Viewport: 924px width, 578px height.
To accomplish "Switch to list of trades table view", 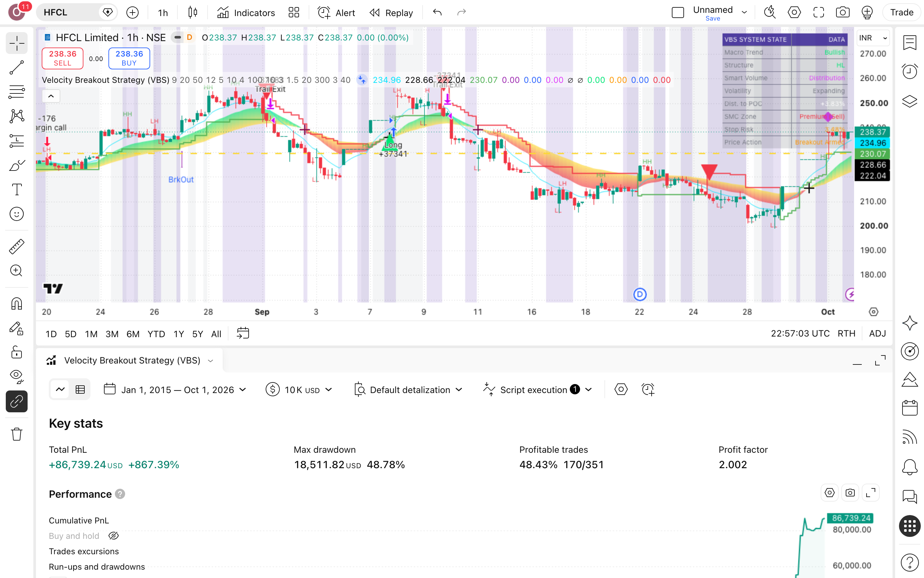I will 80,390.
